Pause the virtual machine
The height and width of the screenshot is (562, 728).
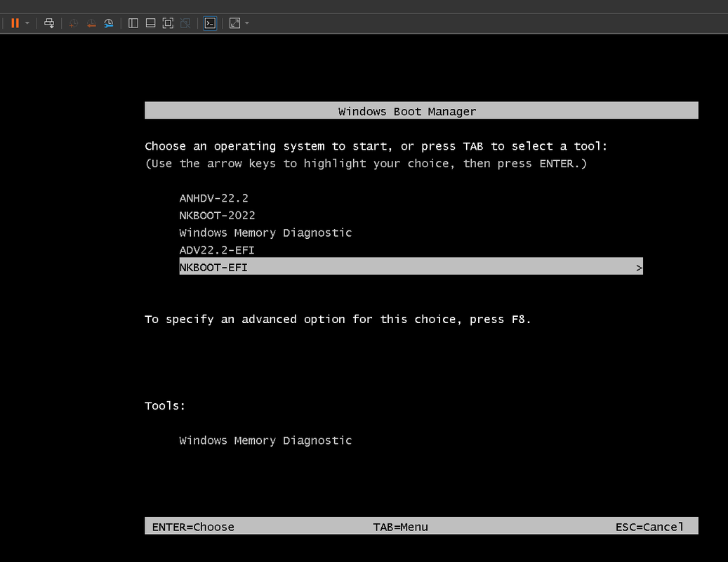tap(15, 23)
